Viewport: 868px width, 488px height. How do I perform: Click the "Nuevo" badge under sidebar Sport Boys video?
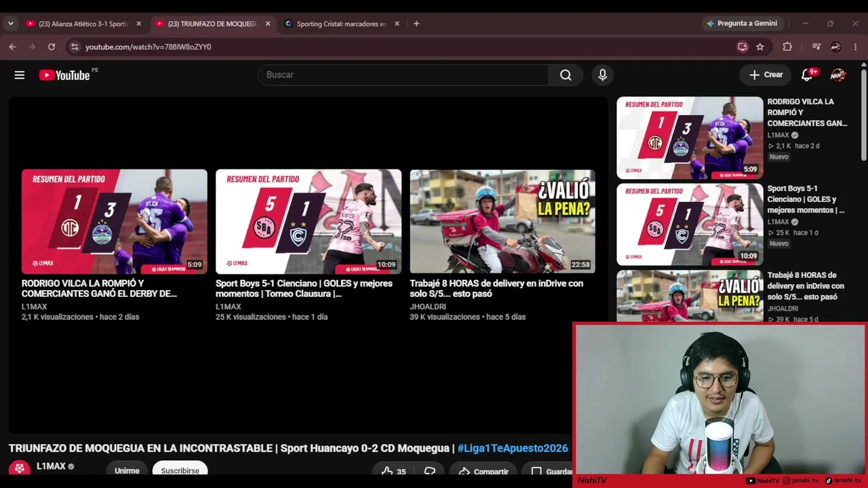click(x=779, y=244)
